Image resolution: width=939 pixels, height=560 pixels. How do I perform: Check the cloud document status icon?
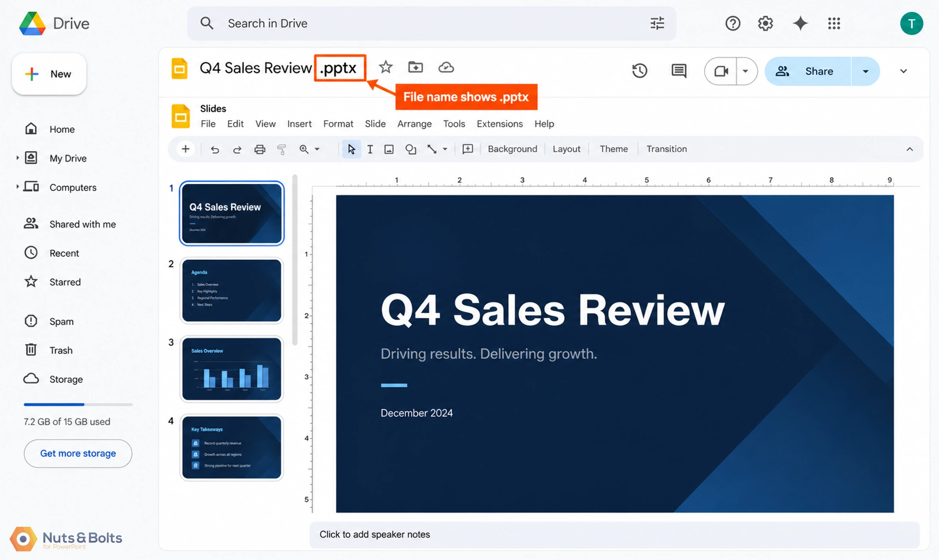coord(446,67)
